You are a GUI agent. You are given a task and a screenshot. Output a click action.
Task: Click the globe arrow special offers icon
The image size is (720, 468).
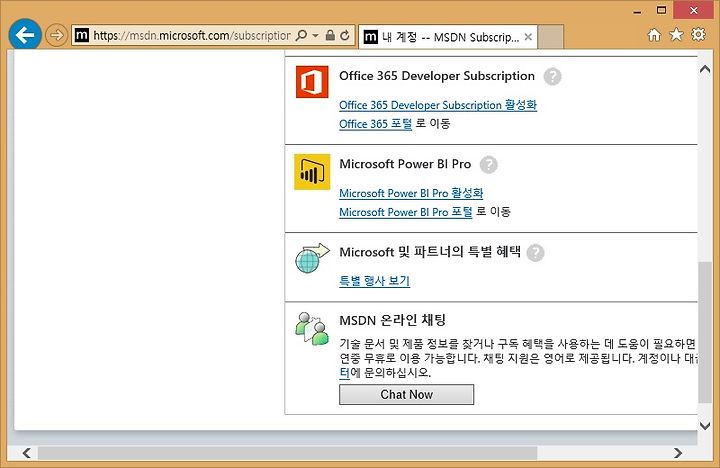tap(312, 258)
